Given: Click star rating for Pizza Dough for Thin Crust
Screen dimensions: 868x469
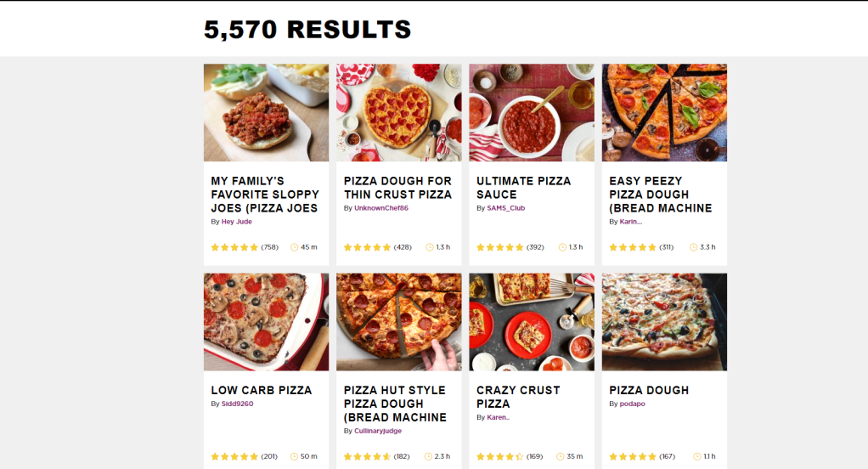Looking at the screenshot, I should coord(368,247).
